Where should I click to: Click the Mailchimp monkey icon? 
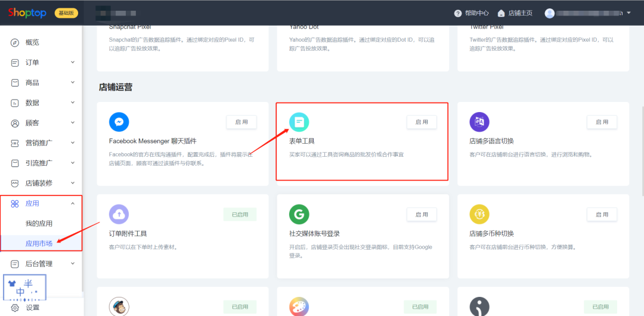click(x=119, y=306)
